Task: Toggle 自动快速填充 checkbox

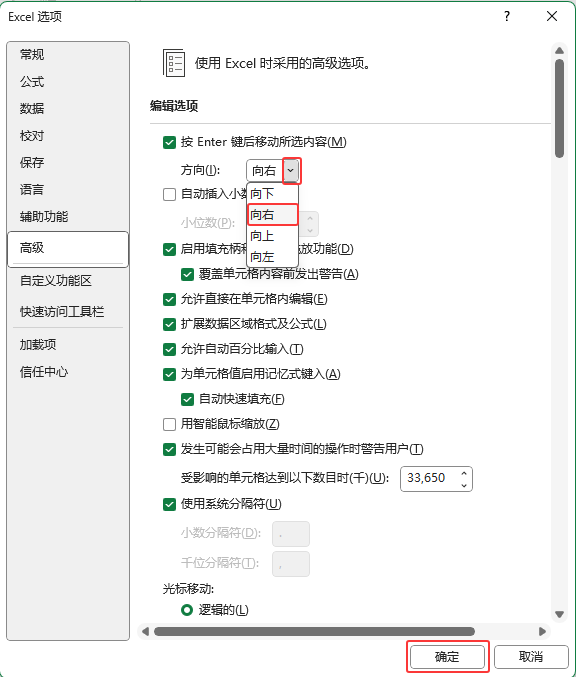Action: [187, 399]
